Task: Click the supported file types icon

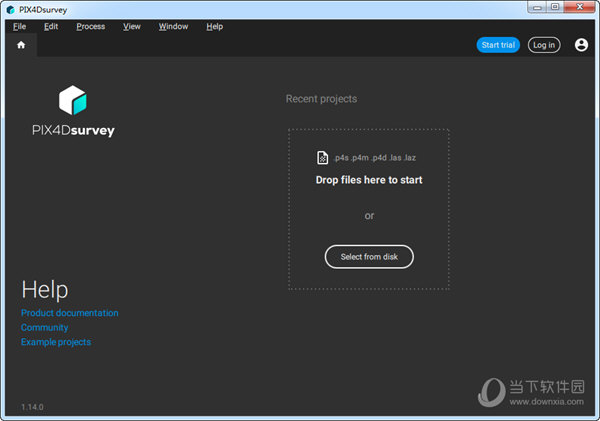Action: [x=323, y=157]
